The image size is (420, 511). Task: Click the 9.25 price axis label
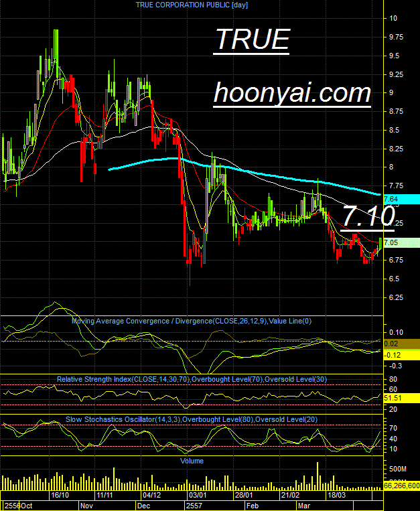396,74
